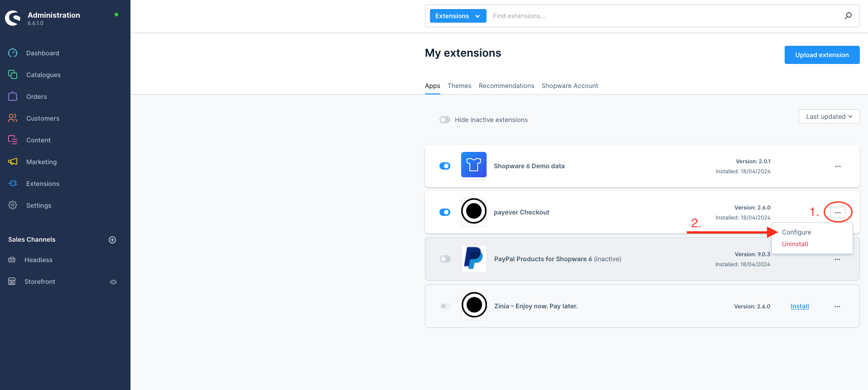Click the payever Checkout extension name

point(521,212)
